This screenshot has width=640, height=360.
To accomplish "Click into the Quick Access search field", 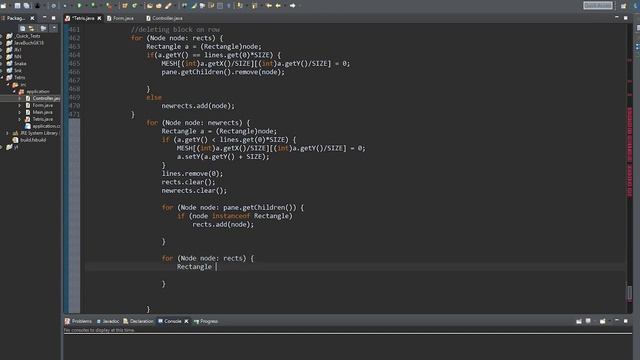I will [x=598, y=5].
